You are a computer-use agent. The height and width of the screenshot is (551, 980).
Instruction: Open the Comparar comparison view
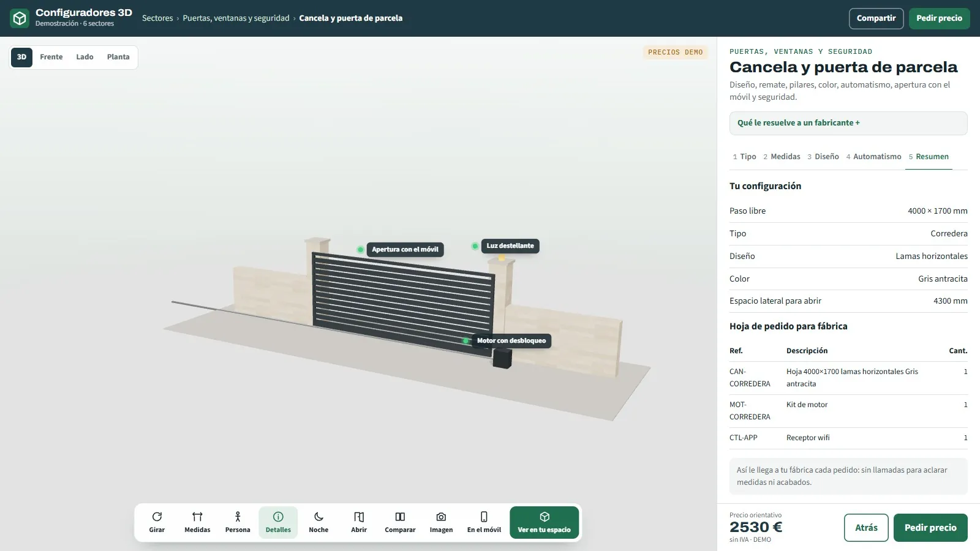(x=400, y=523)
